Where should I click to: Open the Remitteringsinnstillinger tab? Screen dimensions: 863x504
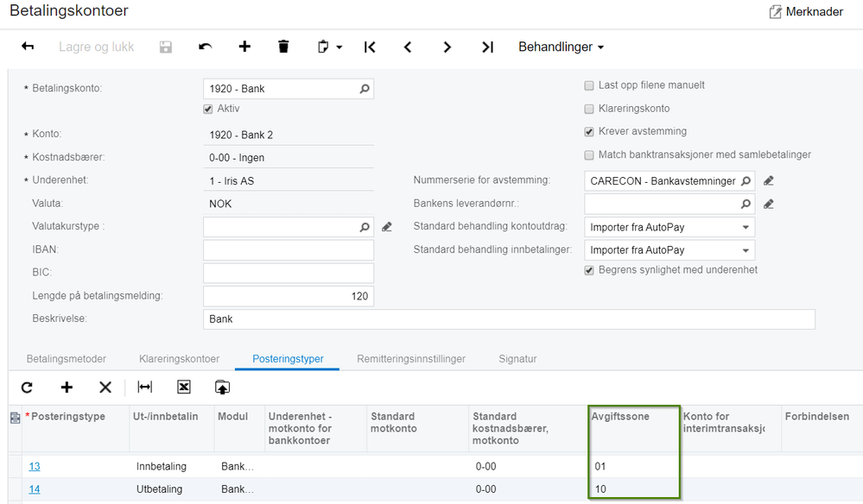(x=411, y=358)
